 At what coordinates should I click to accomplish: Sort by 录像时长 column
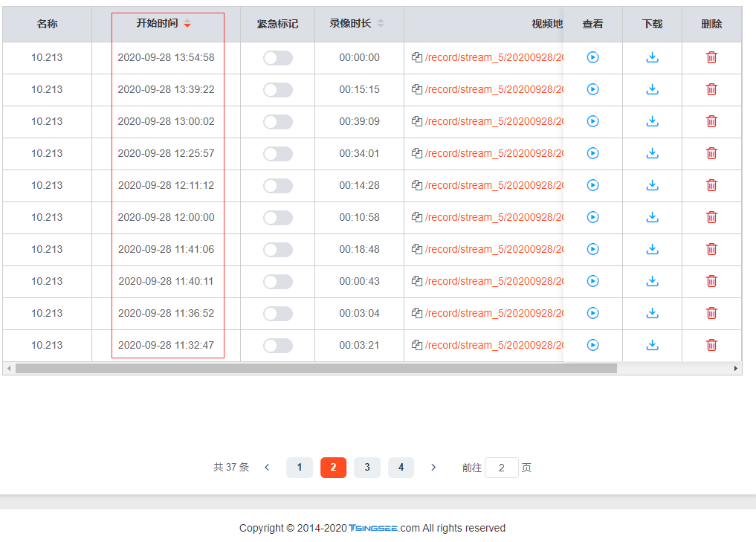(x=381, y=23)
